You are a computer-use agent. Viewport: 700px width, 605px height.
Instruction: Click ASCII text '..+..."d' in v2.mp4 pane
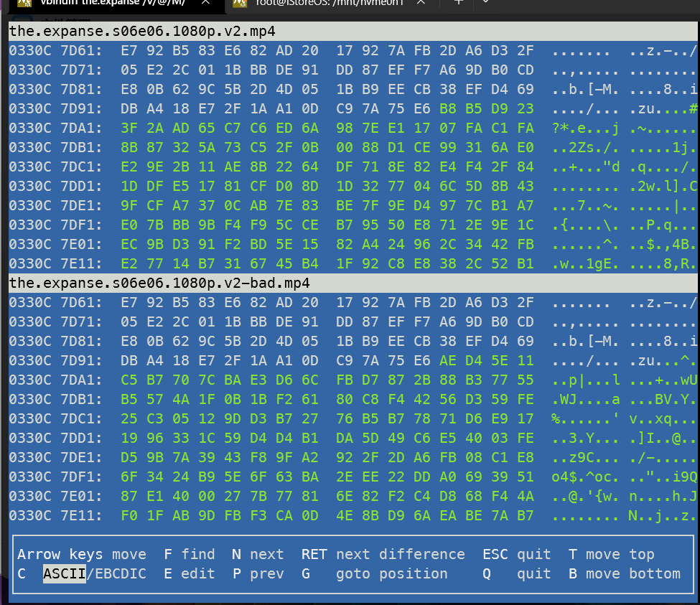point(585,167)
